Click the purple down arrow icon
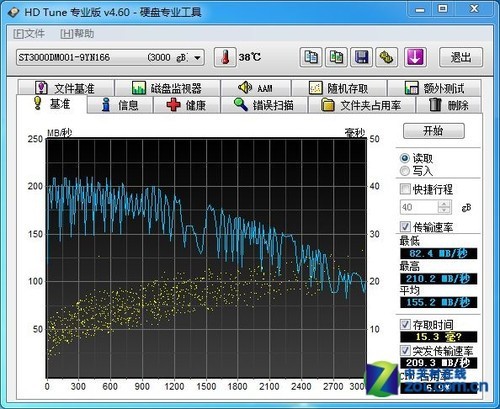Screen dimensions: 500x409 (415, 57)
